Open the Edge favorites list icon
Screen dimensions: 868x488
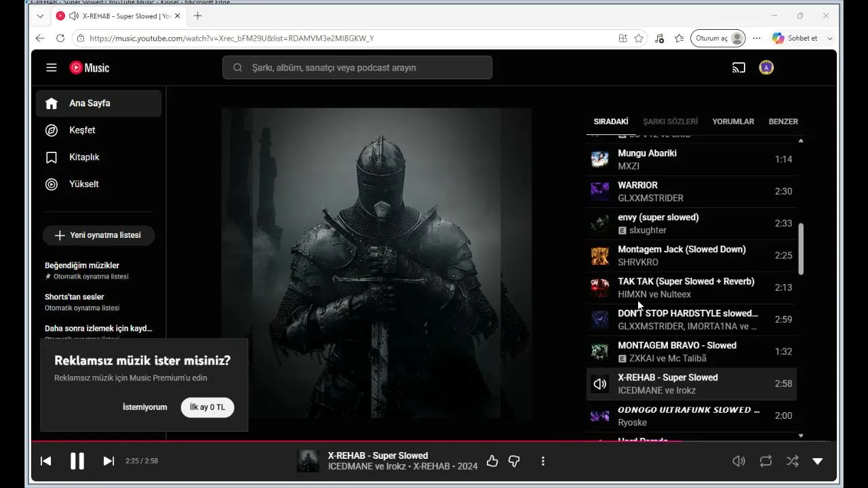pyautogui.click(x=679, y=39)
